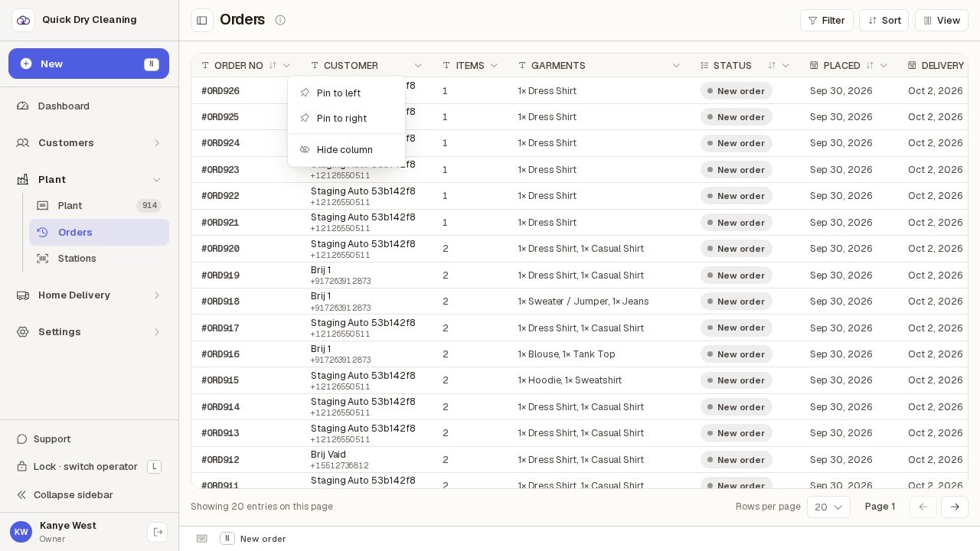
Task: Click the logout icon beside Kanye West
Action: pyautogui.click(x=158, y=532)
